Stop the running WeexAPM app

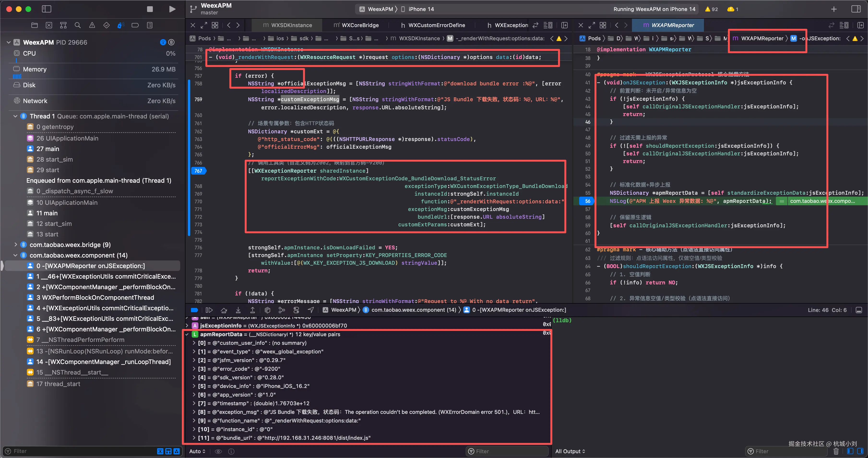(x=150, y=9)
